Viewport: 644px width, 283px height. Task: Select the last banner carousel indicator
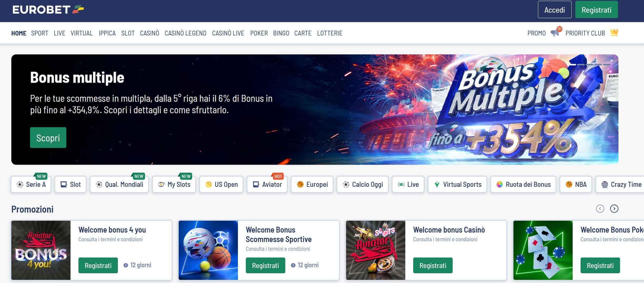[x=607, y=65]
